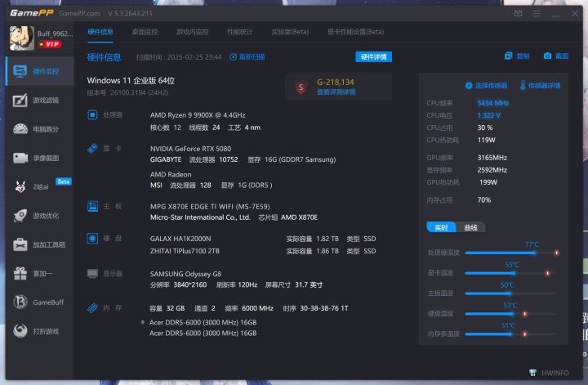588x385 pixels.
Task: Click 选择传感器 with the gear icon
Action: pyautogui.click(x=486, y=86)
